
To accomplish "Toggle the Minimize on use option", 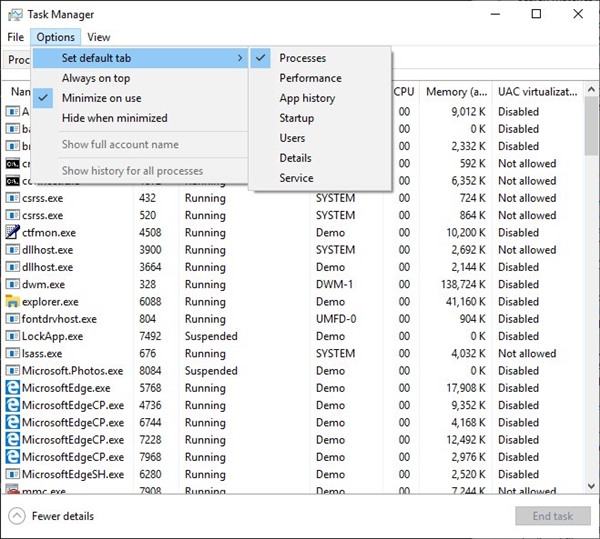I will [x=101, y=98].
